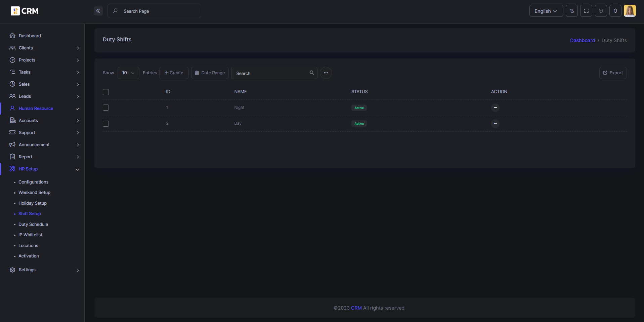644x322 pixels.
Task: Click the Support ticket icon
Action: click(12, 132)
